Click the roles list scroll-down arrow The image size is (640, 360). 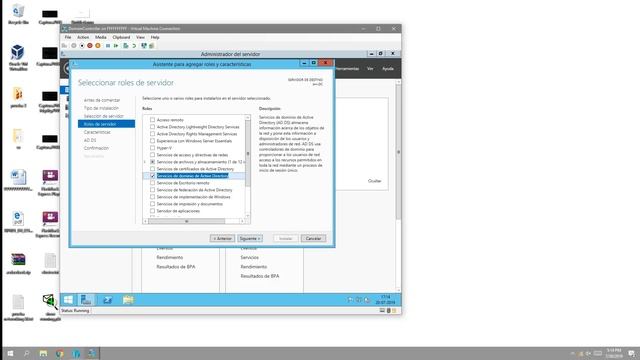(x=247, y=215)
